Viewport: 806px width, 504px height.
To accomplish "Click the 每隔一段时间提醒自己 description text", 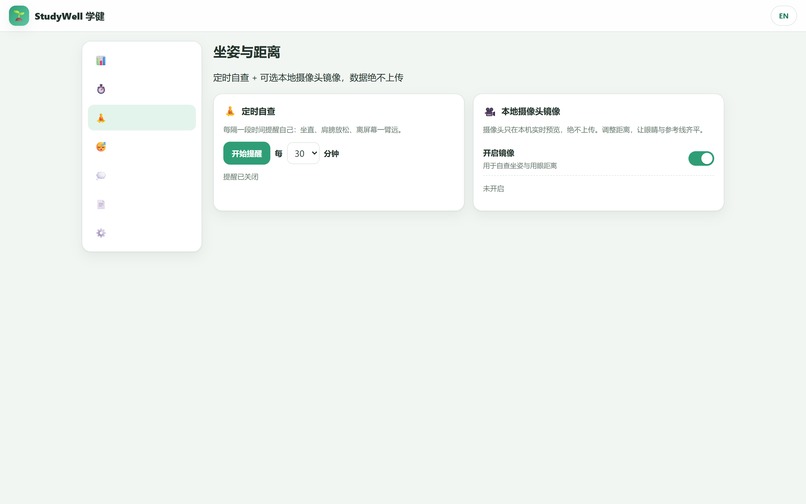I will click(x=313, y=130).
